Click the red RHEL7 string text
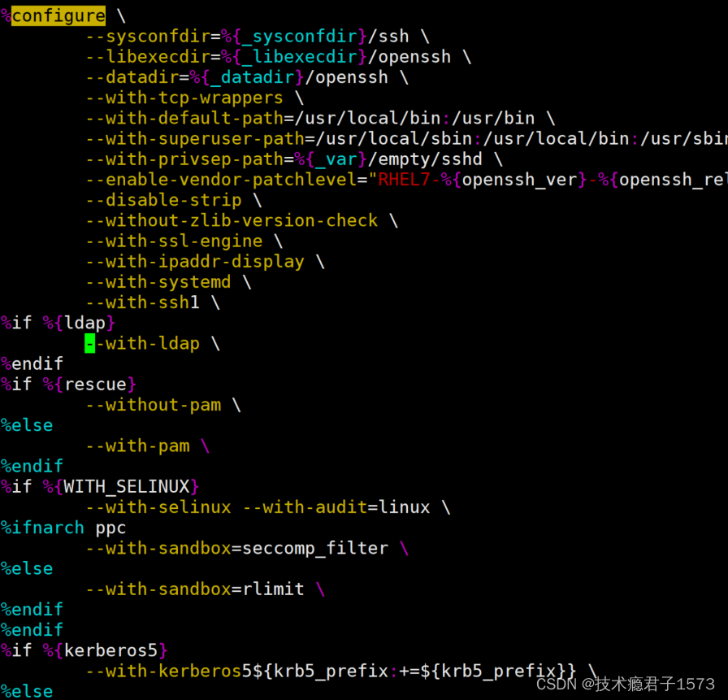 [x=404, y=180]
